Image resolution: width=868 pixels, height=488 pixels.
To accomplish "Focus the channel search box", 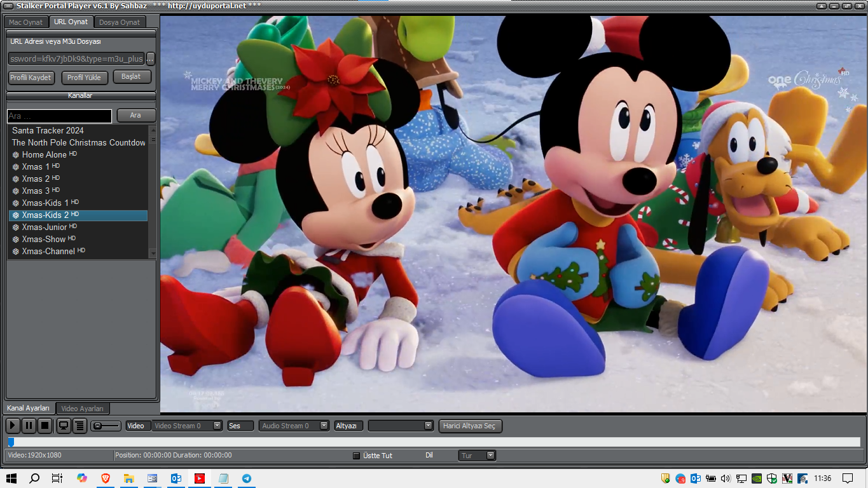I will (60, 116).
